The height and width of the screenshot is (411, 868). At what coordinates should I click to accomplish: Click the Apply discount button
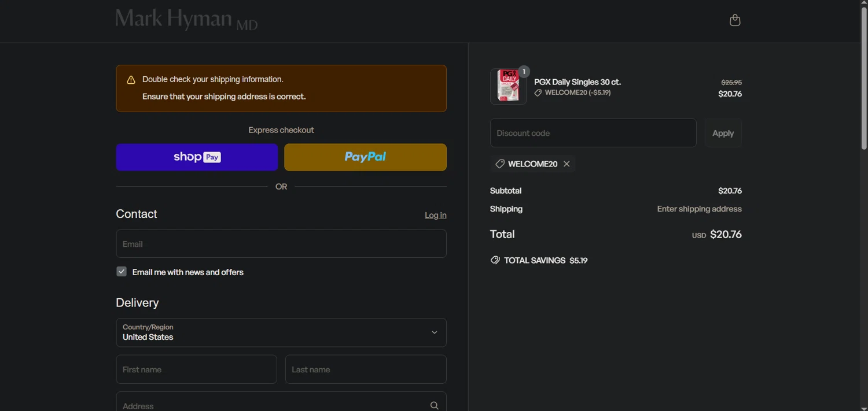(723, 133)
